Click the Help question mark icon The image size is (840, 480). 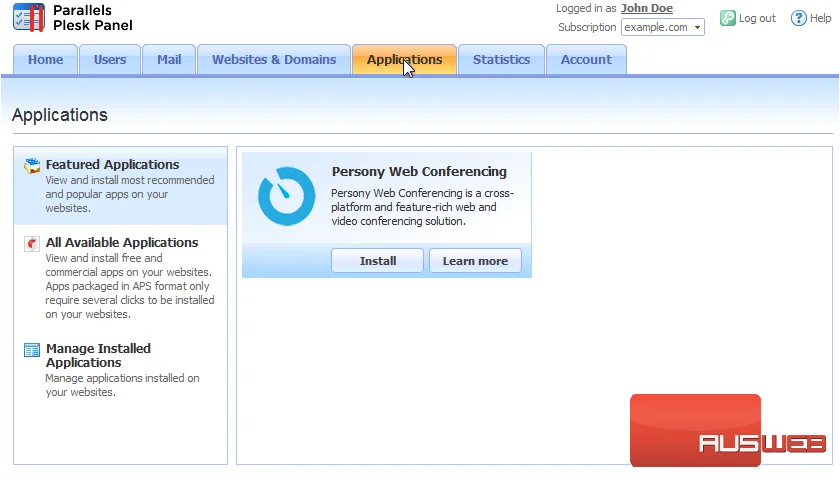click(798, 18)
